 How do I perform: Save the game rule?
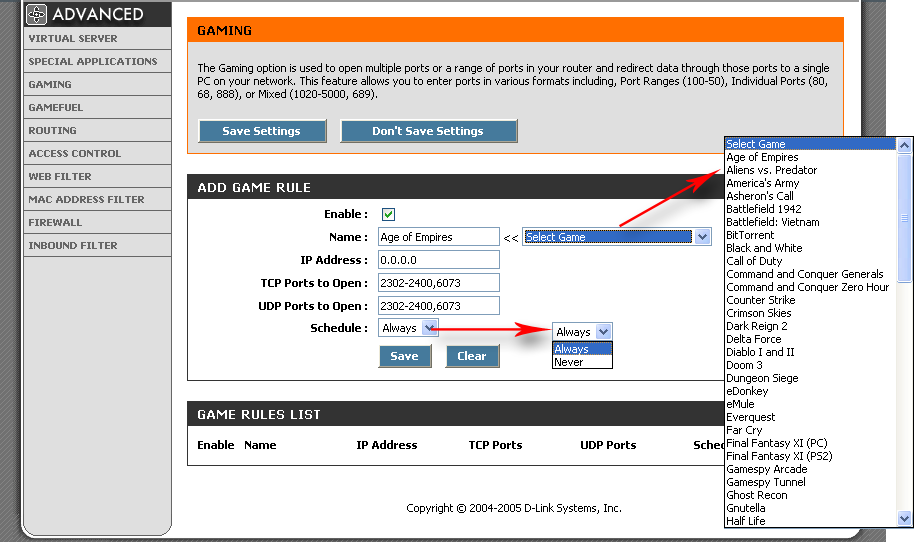(x=405, y=356)
